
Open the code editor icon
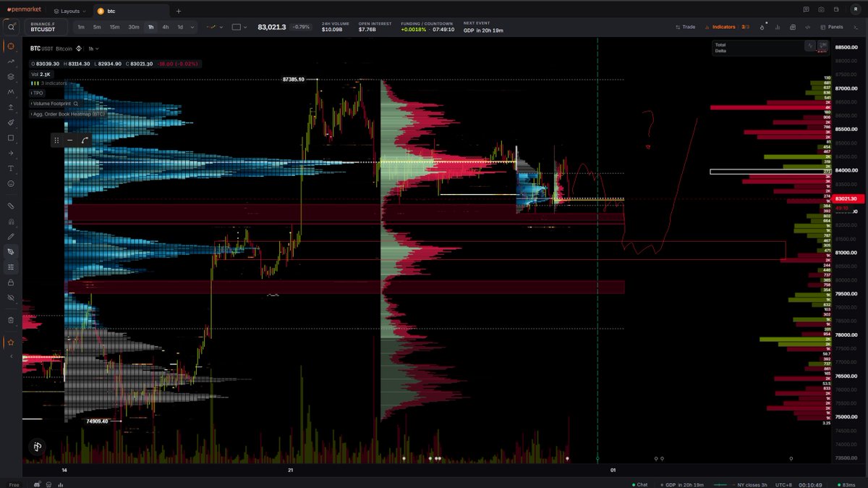[807, 27]
